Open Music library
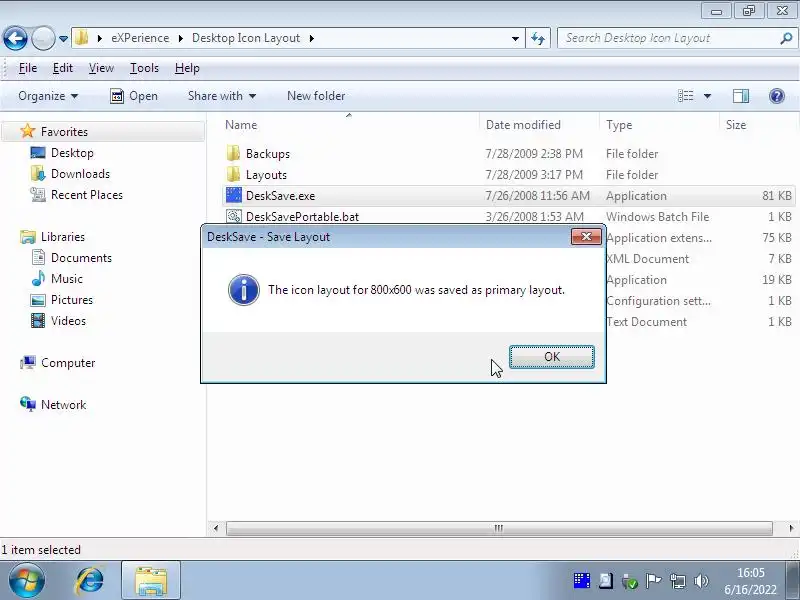The height and width of the screenshot is (600, 800). (66, 279)
